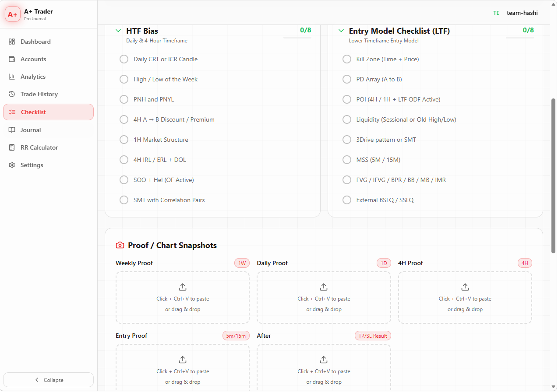Open the RR Calculator
Viewport: 558px width, 392px height.
(48, 147)
